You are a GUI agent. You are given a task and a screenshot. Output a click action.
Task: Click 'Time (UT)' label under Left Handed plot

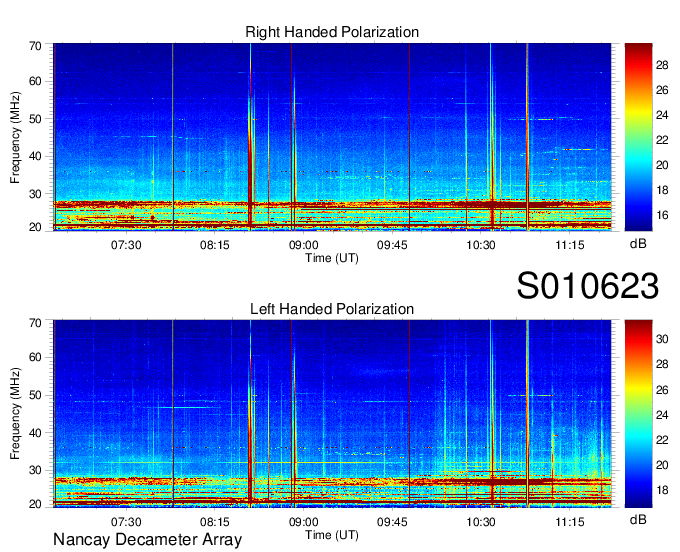point(332,535)
